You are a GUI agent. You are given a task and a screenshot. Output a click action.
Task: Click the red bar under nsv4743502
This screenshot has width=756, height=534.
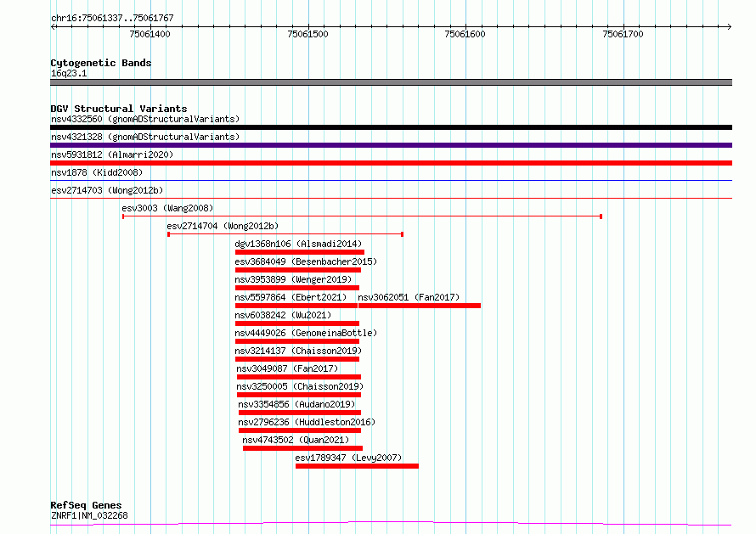click(302, 448)
